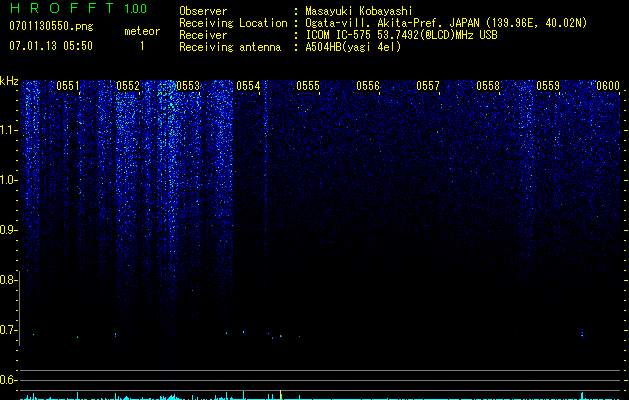Viewport: 629px width, 400px height.
Task: Select the file name 0701130550.png
Action: (51, 27)
